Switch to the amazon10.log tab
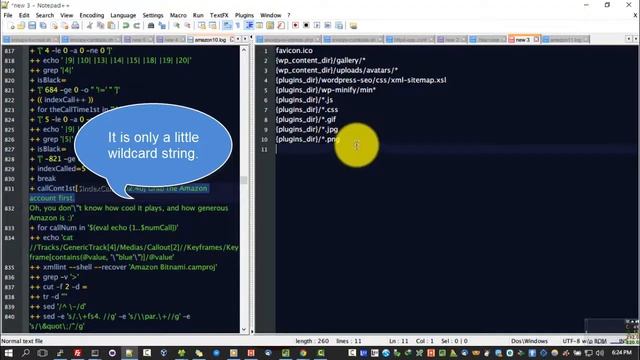This screenshot has width=640, height=360. point(211,40)
